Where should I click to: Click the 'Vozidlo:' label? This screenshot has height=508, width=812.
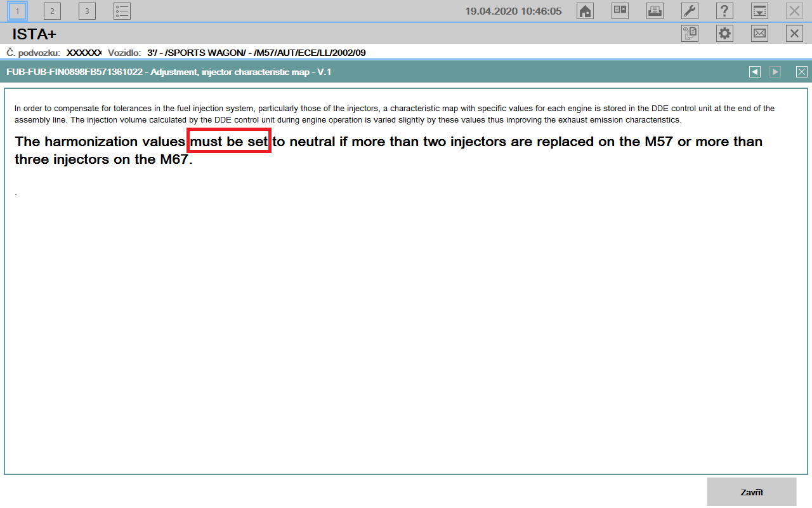coord(124,53)
